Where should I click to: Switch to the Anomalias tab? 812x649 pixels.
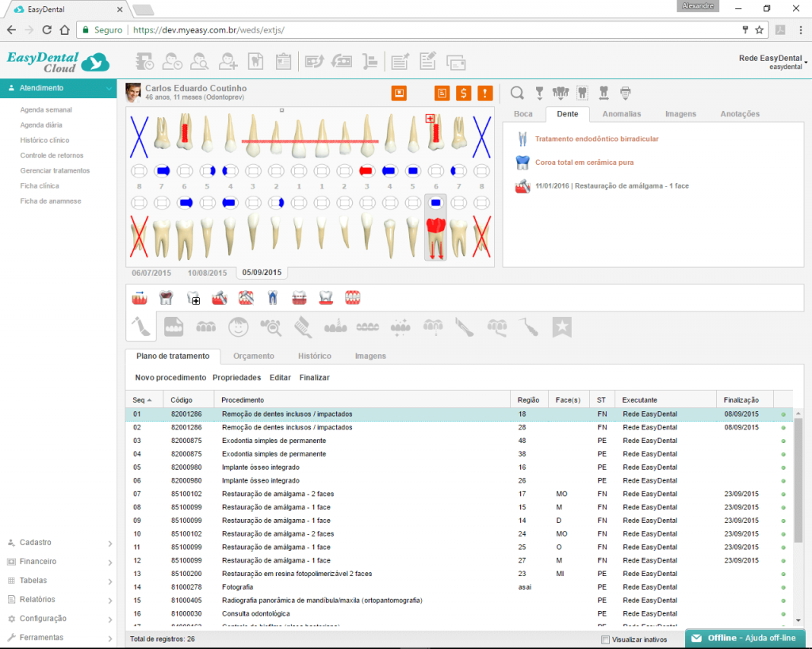pos(621,114)
